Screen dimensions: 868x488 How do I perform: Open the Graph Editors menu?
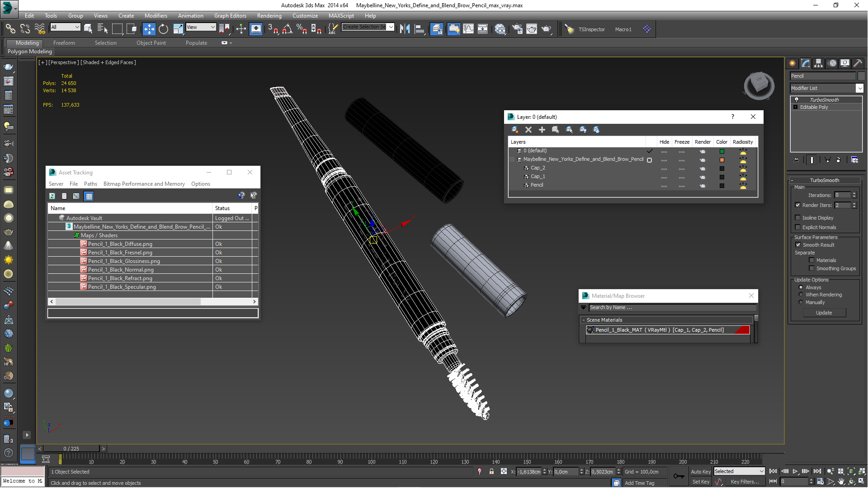click(230, 15)
